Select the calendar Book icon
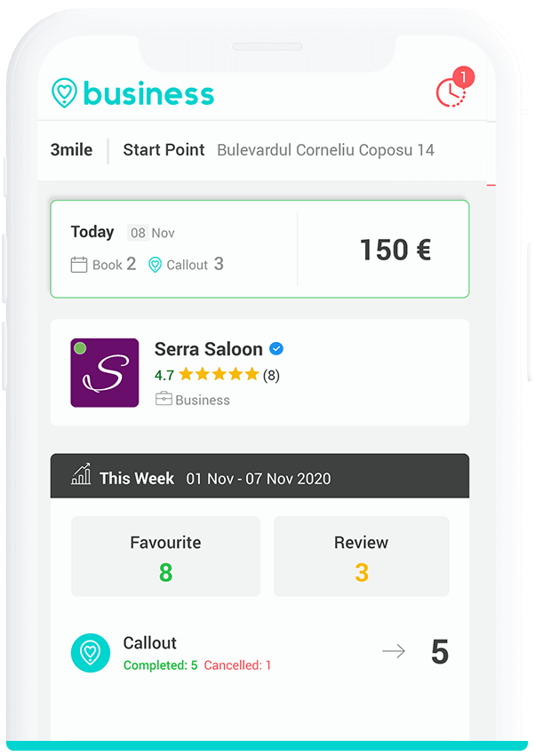 click(x=79, y=265)
